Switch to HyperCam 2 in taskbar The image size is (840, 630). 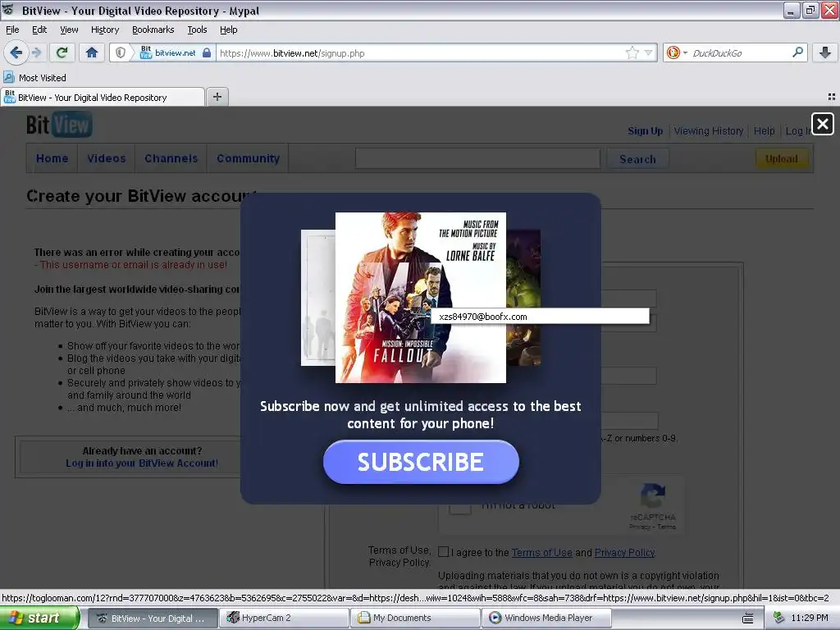(x=285, y=618)
